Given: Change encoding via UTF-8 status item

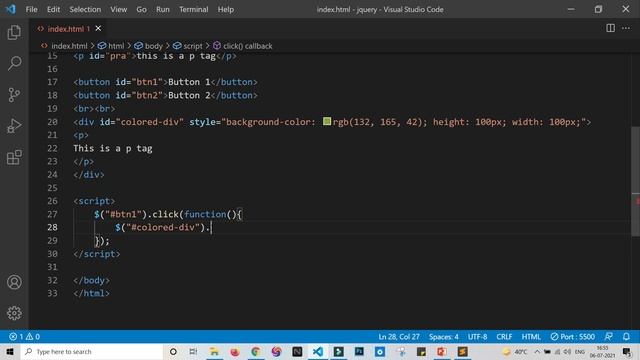Looking at the screenshot, I should tap(478, 337).
